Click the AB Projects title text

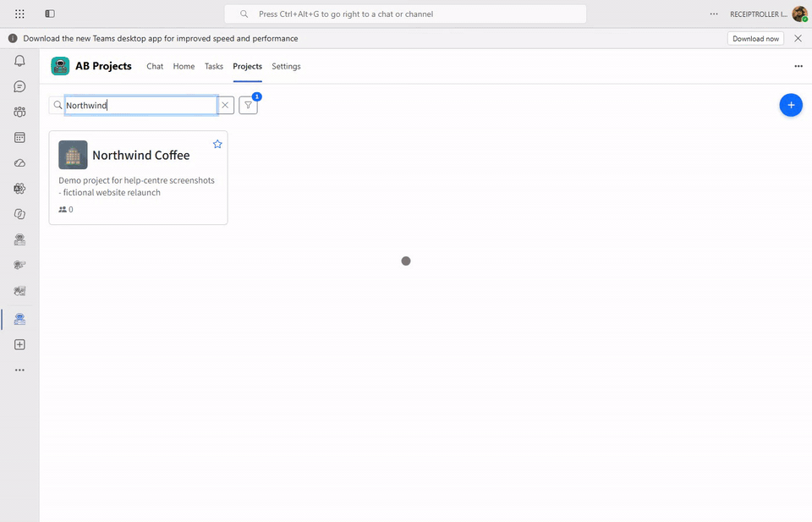click(103, 66)
